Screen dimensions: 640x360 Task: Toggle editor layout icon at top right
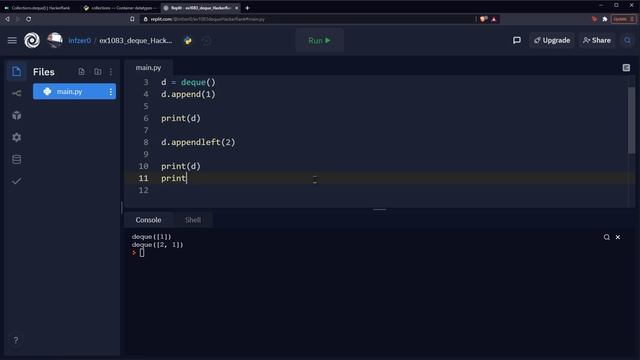point(626,68)
